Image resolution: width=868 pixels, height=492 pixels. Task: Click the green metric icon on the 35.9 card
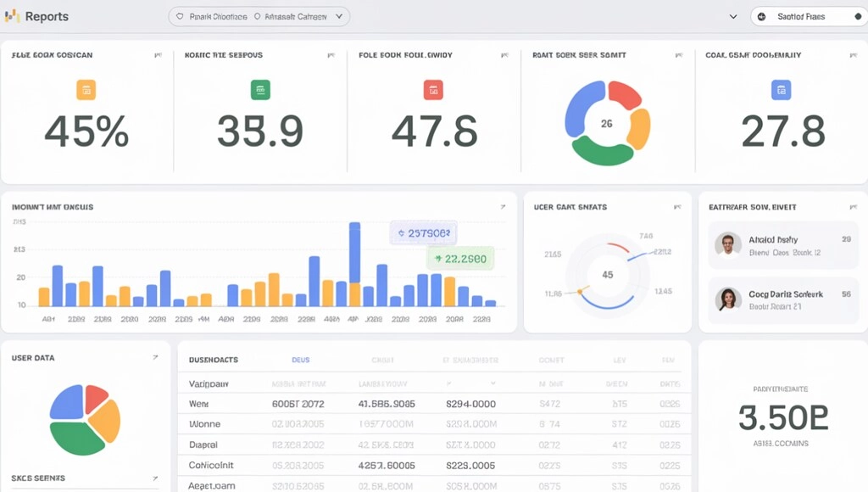259,90
